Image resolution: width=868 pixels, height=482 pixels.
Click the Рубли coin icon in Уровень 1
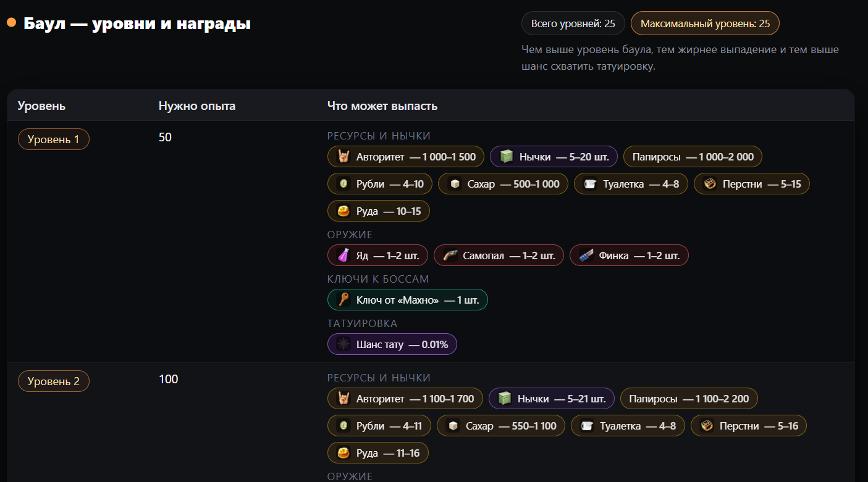[343, 184]
